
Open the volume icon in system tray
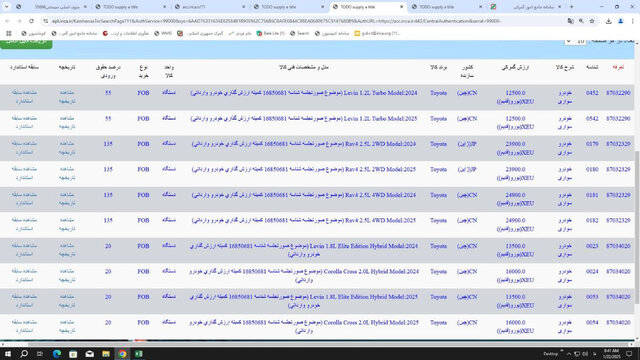[x=585, y=354]
